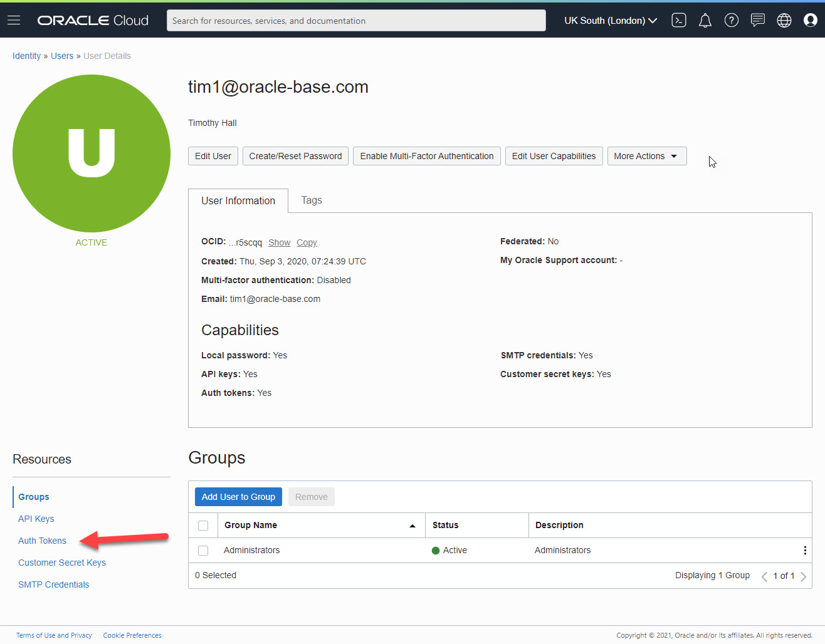Click the Administrators group name
The width and height of the screenshot is (825, 644).
point(252,550)
